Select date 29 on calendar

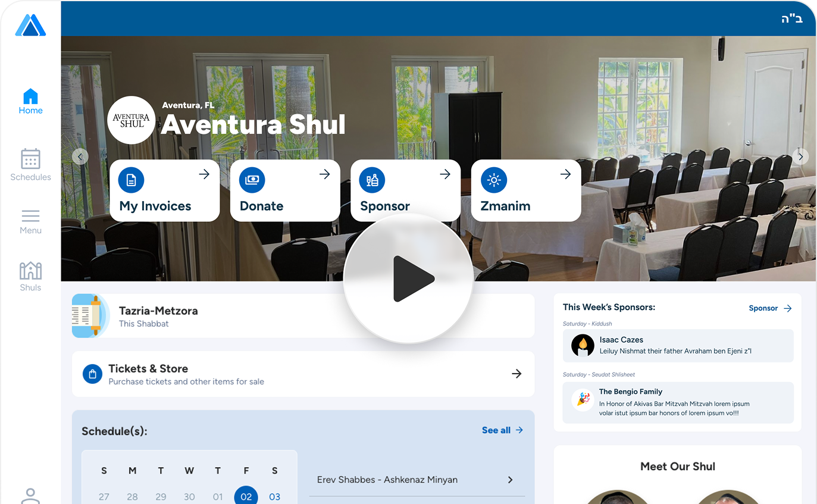(x=161, y=497)
